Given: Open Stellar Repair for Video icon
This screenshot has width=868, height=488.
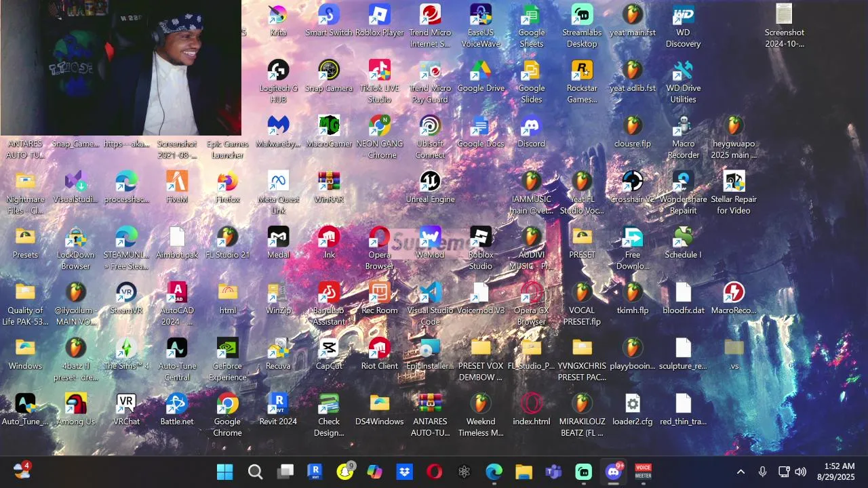Looking at the screenshot, I should coord(734,192).
